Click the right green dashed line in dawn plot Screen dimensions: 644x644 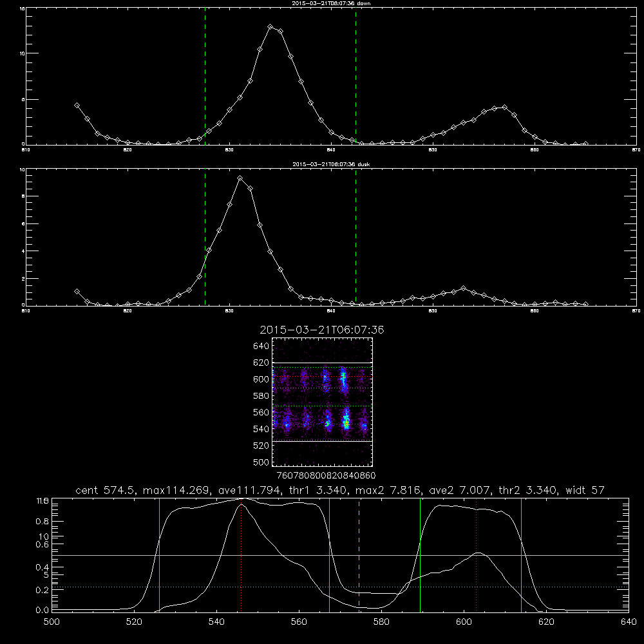click(355, 78)
